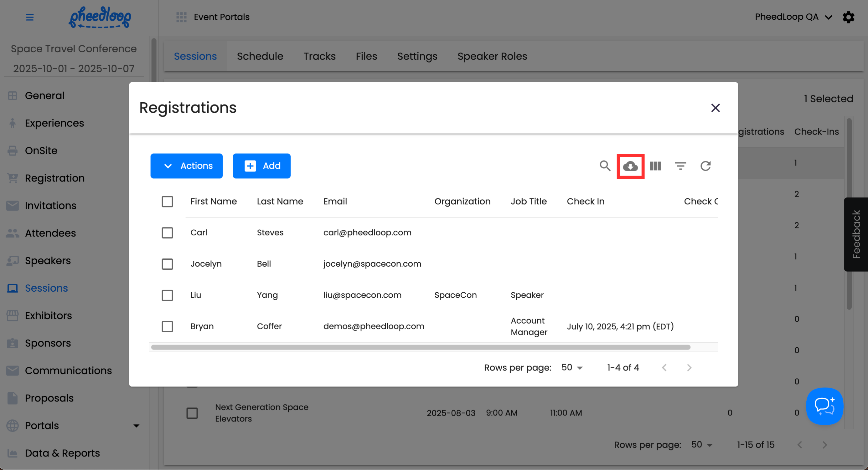Open the filter table icon
The image size is (868, 470).
pyautogui.click(x=680, y=166)
